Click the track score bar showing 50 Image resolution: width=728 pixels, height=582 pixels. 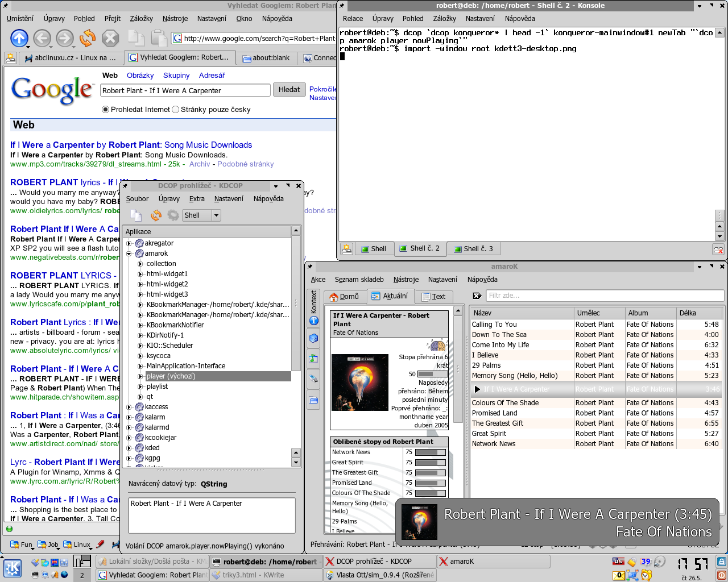432,374
